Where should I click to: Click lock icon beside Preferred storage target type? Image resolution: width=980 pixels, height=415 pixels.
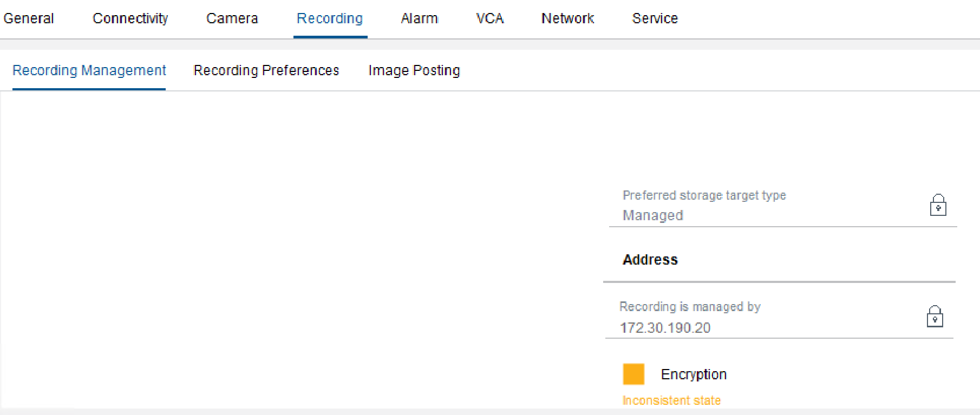(938, 206)
